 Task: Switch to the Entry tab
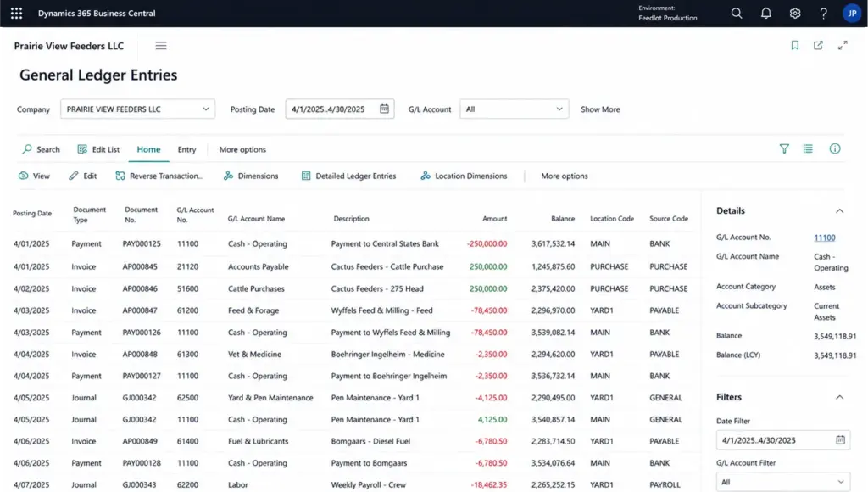(x=186, y=149)
